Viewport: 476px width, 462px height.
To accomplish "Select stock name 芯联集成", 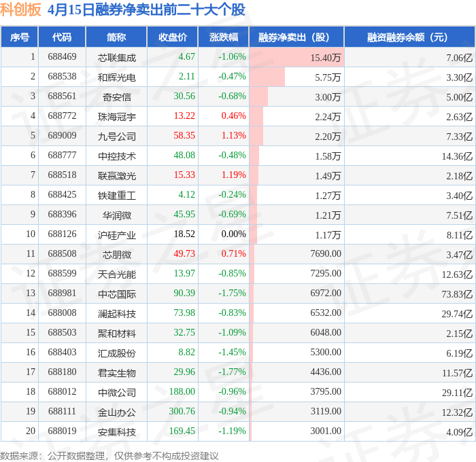I will (116, 58).
